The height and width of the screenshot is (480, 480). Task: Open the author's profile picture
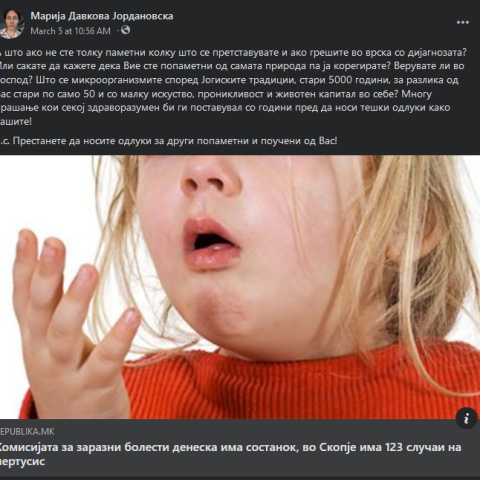(11, 23)
